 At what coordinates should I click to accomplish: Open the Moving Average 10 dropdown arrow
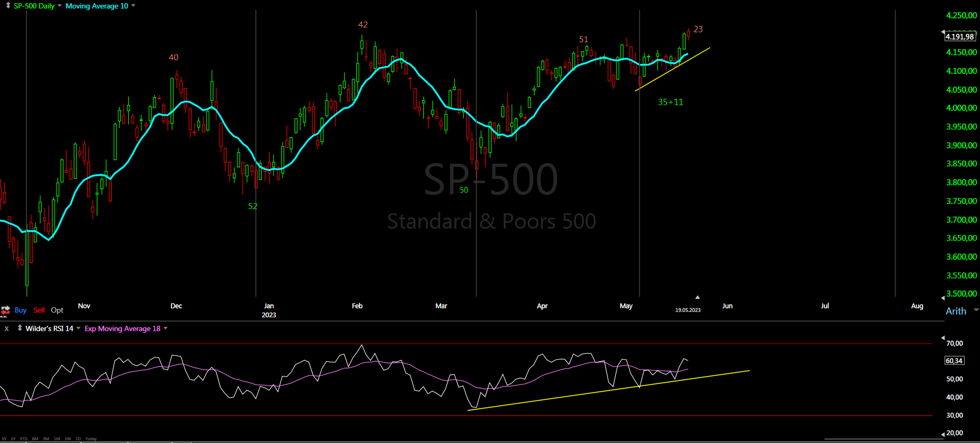[134, 6]
